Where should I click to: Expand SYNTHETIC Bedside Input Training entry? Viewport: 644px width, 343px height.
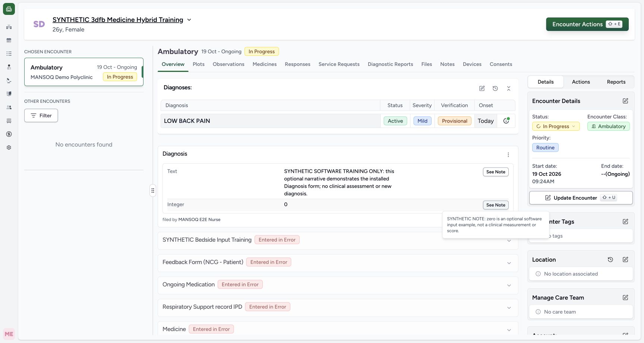coord(509,241)
